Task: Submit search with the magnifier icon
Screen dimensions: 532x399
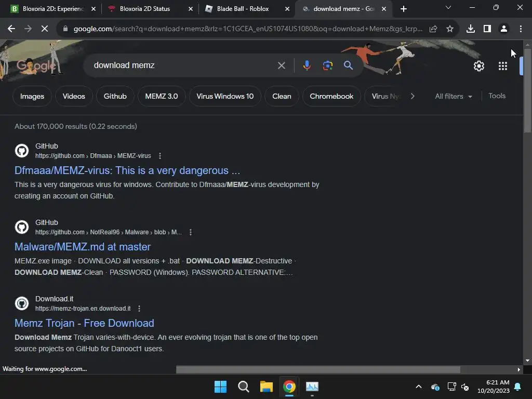Action: (348, 65)
